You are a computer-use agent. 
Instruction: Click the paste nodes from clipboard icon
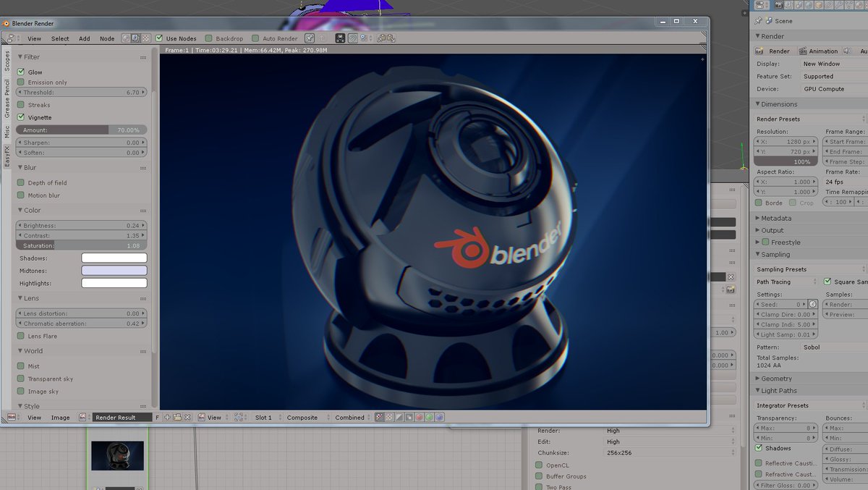tap(390, 38)
